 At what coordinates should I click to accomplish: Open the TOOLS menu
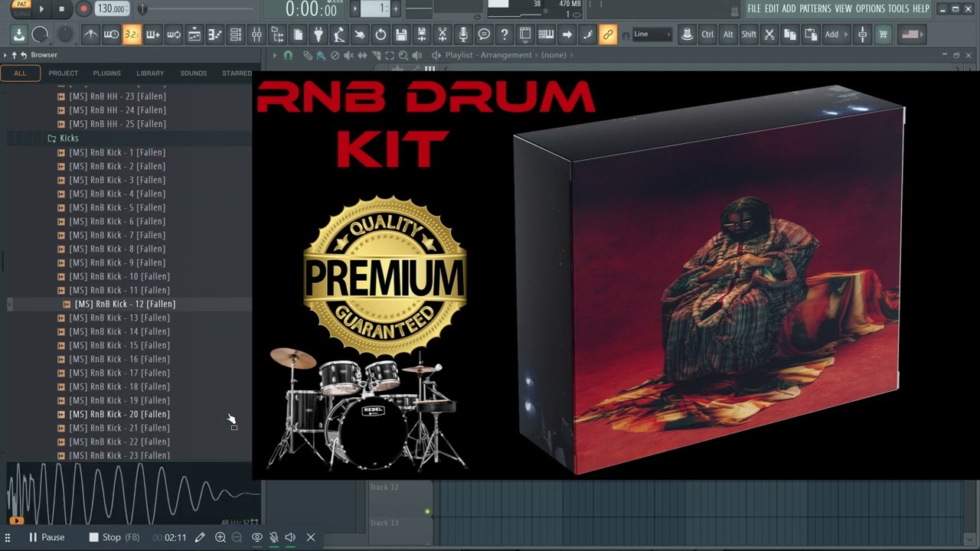click(899, 8)
